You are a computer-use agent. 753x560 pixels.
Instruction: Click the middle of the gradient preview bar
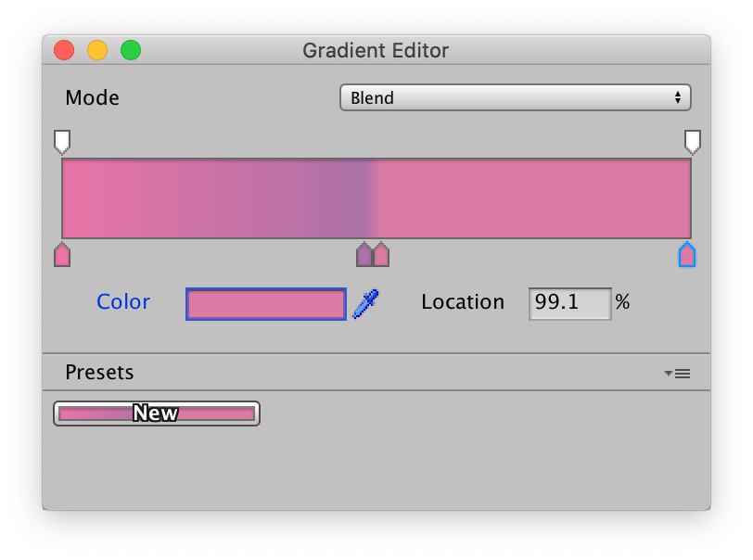pos(376,197)
